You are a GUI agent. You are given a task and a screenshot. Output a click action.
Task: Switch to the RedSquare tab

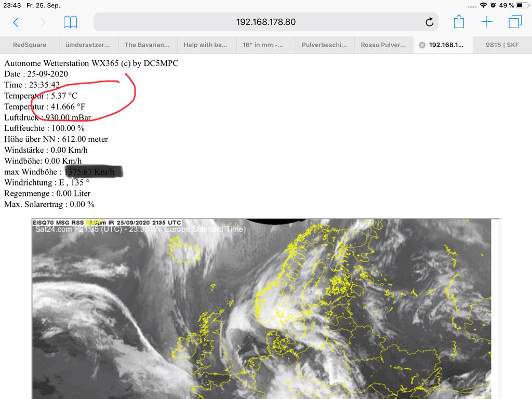click(x=30, y=45)
